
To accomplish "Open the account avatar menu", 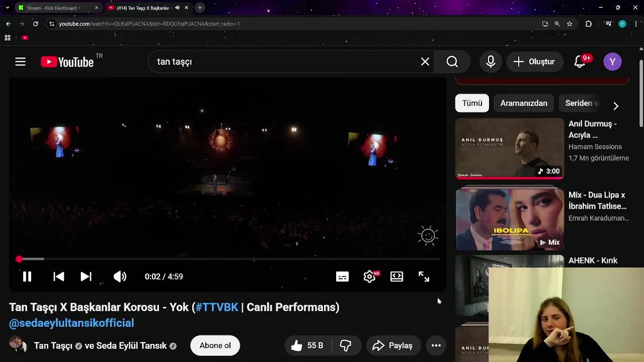I will pyautogui.click(x=612, y=62).
